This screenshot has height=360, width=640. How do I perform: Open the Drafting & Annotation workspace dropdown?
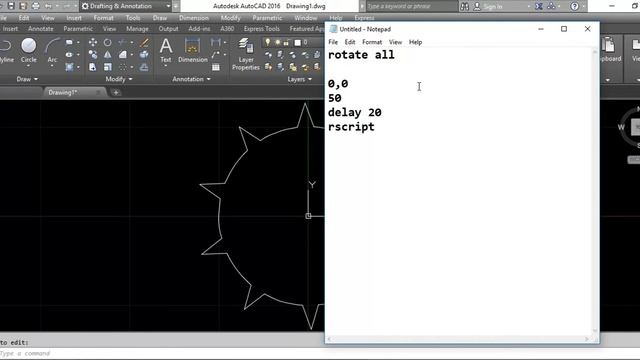coord(168,6)
